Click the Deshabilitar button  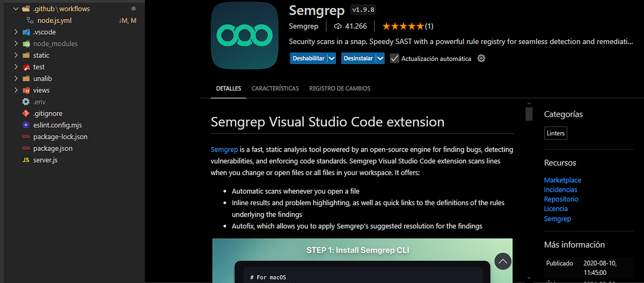point(309,59)
